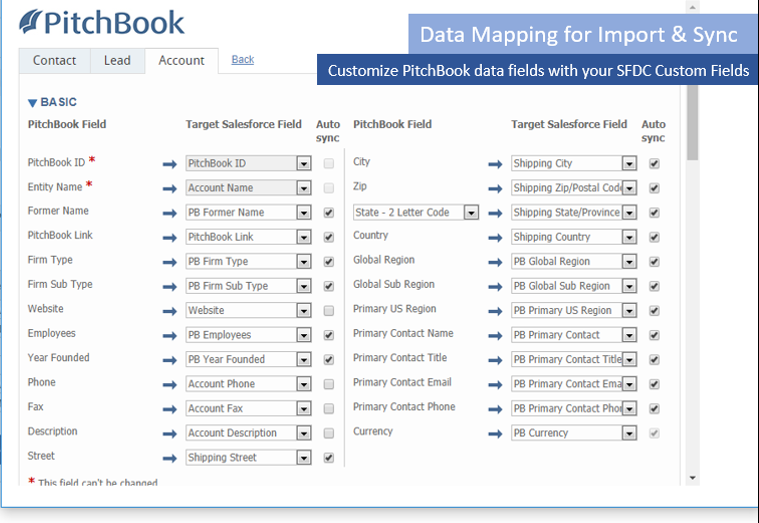Uncheck auto sync for Former Name
The width and height of the screenshot is (759, 523).
click(x=329, y=212)
